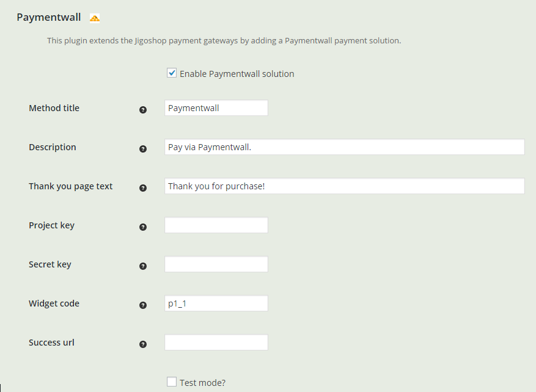536x392 pixels.
Task: Click the Thank you page text field
Action: pos(345,186)
